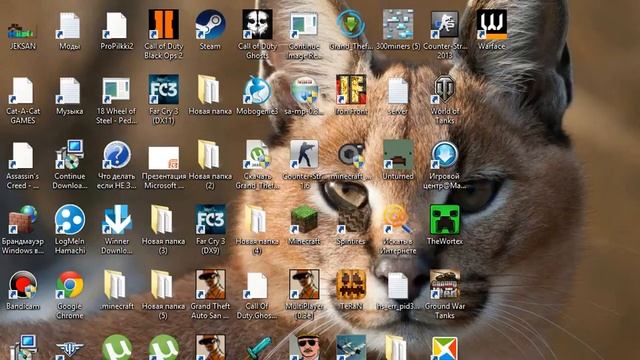
Task: Open the JEKSAN desktop icon
Action: point(22,31)
